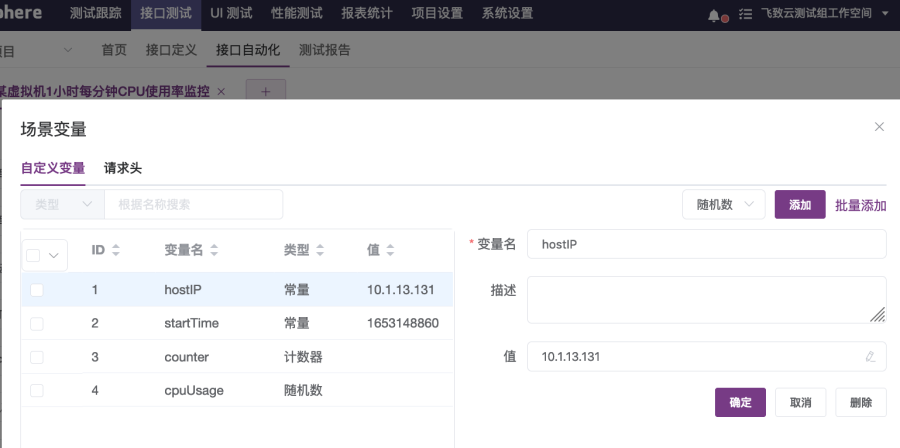Viewport: 900px width, 448px height.
Task: Open the 系统设置 menu
Action: coord(507,13)
